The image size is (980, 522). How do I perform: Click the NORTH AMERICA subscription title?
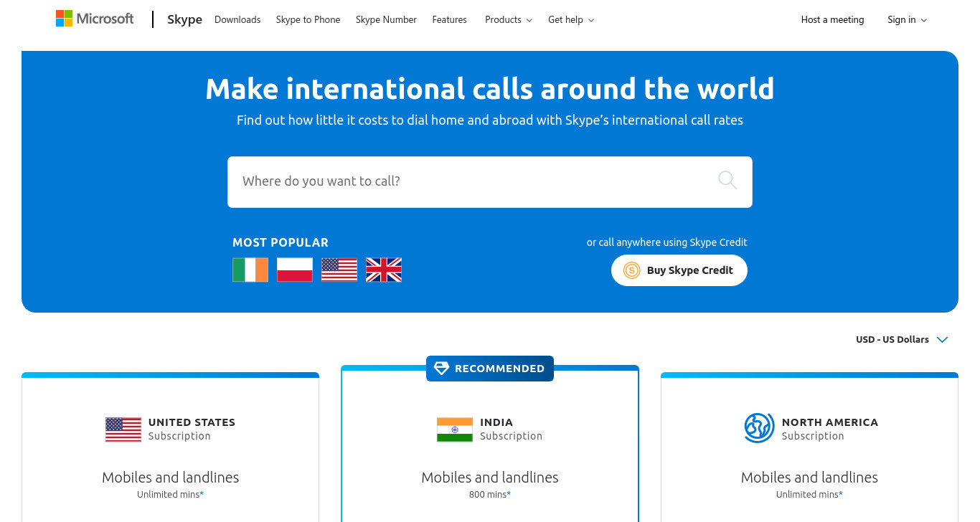(830, 422)
